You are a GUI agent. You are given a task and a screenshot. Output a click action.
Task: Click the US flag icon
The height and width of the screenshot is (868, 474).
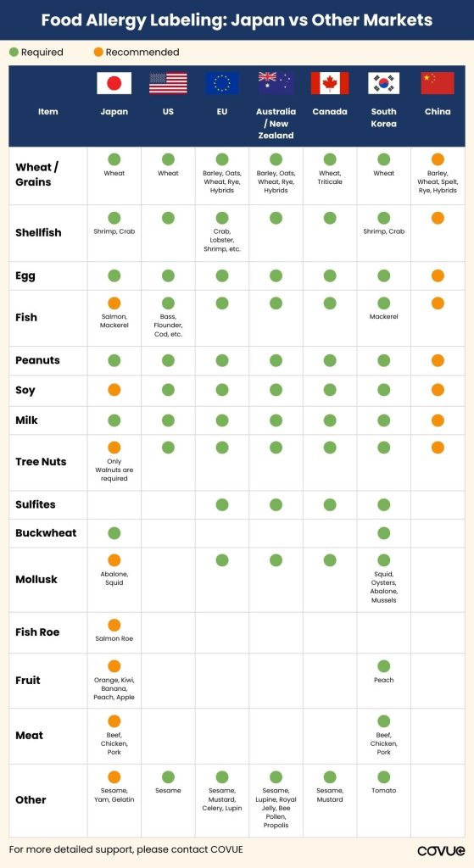click(x=168, y=84)
